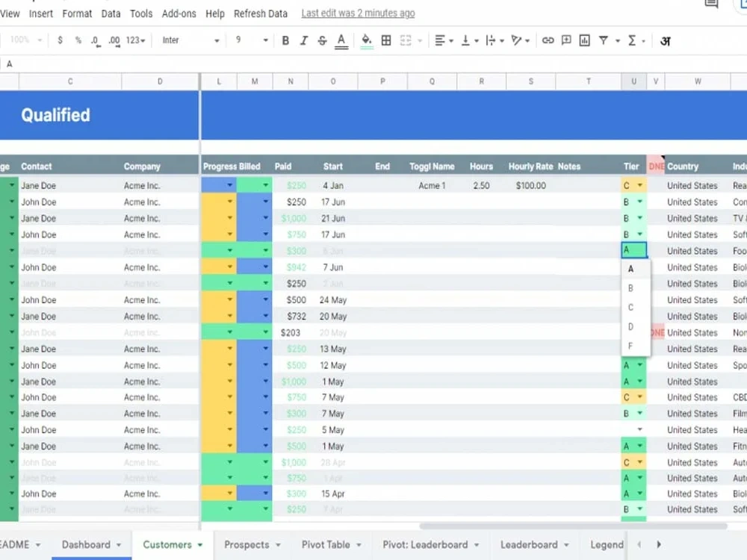Apply strikethrough formatting
This screenshot has height=560, width=747.
(x=321, y=40)
